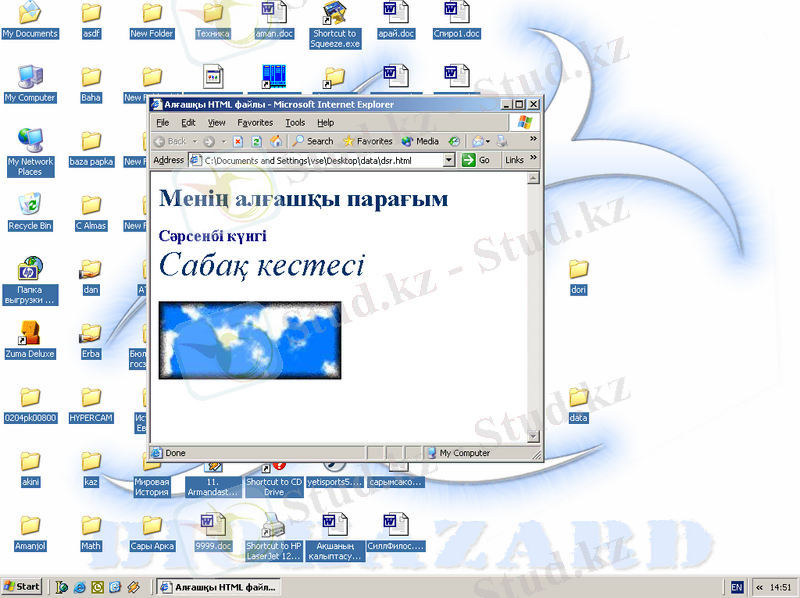Click the Refresh page icon
Image resolution: width=800 pixels, height=598 pixels.
click(257, 142)
